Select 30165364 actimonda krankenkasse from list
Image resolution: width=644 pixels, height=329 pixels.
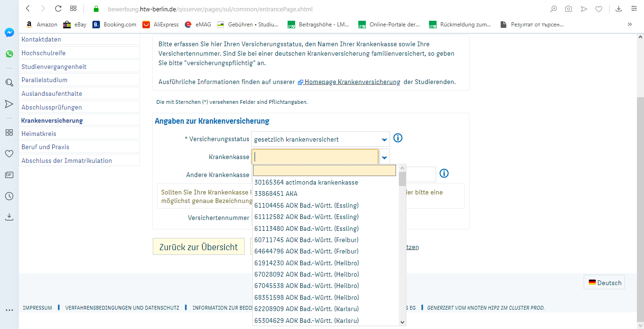tap(306, 182)
